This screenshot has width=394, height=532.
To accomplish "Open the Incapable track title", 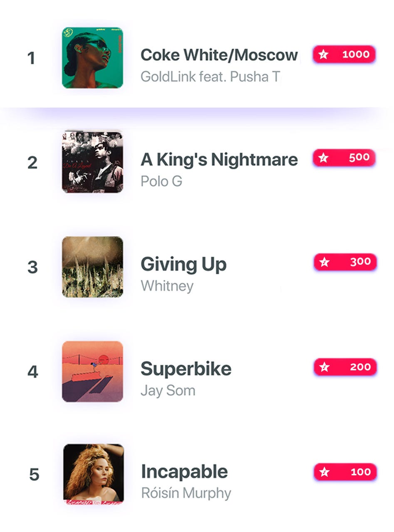I will (x=185, y=472).
